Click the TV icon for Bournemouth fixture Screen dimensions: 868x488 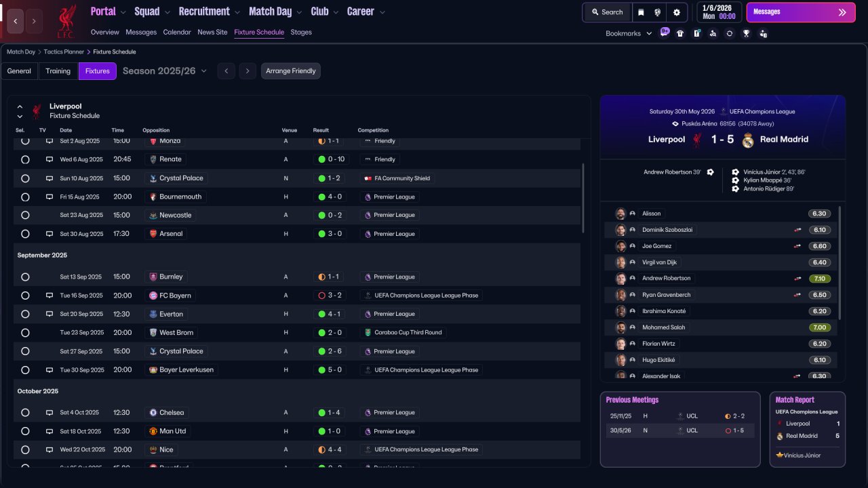[50, 197]
